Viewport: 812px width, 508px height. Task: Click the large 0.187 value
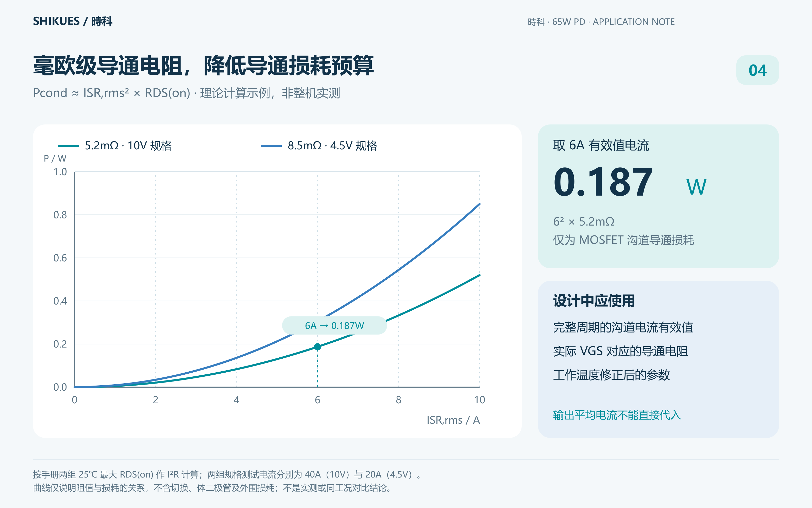click(603, 182)
